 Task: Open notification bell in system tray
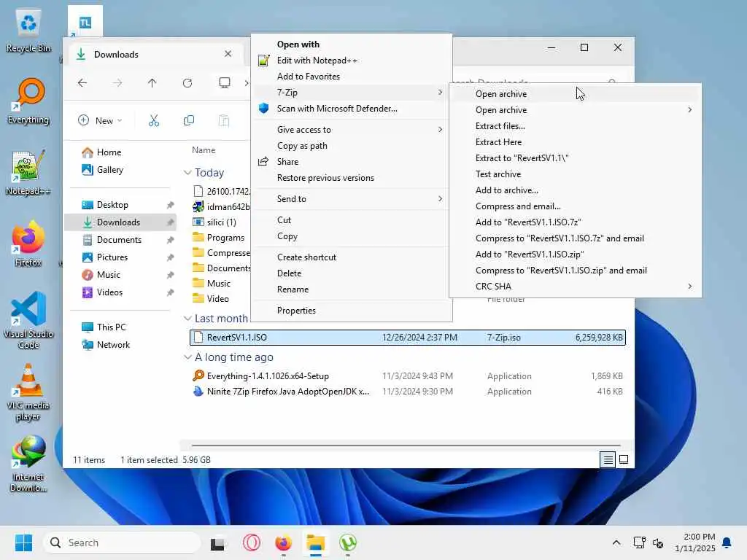[x=727, y=542]
